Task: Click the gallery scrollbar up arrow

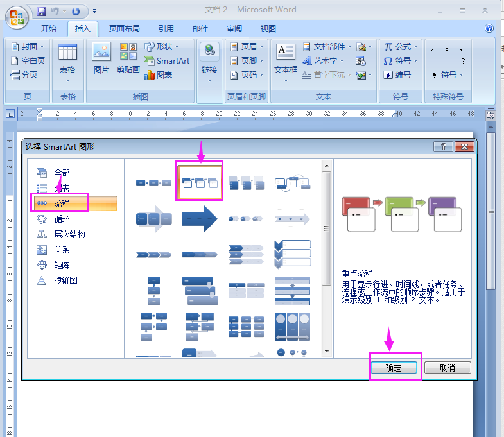Action: tap(327, 166)
